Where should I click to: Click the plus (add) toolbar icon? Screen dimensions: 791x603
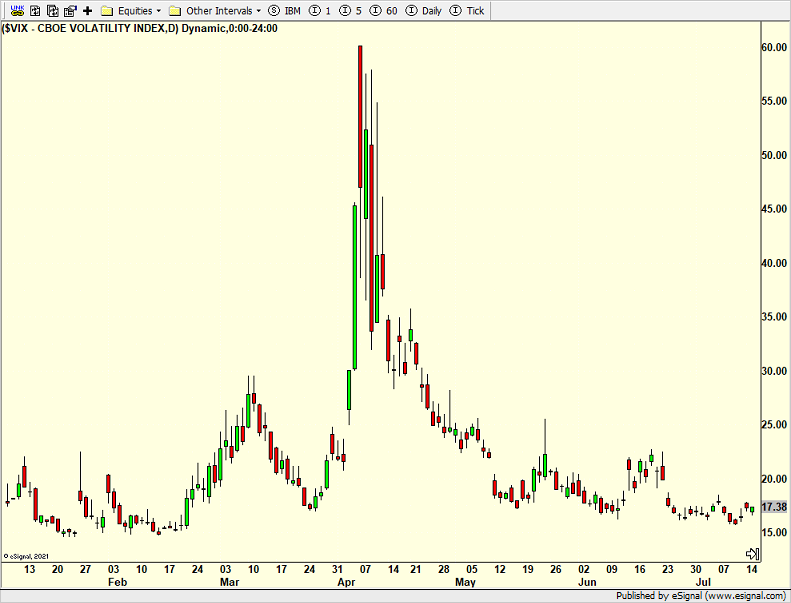click(87, 11)
